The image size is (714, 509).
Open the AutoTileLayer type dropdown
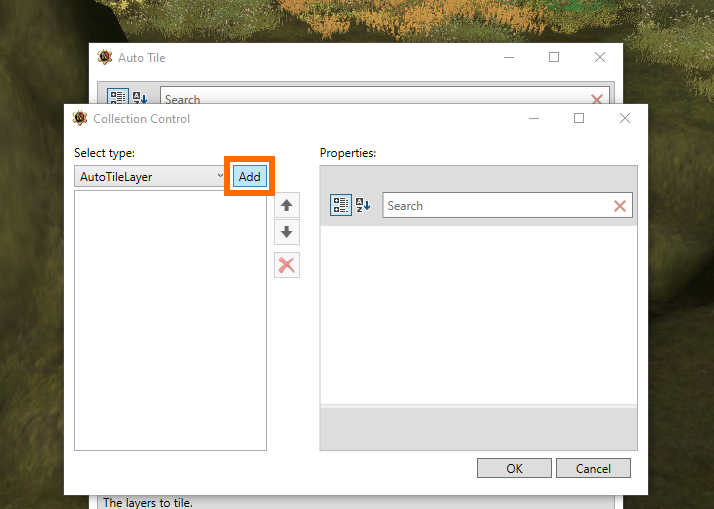point(150,176)
